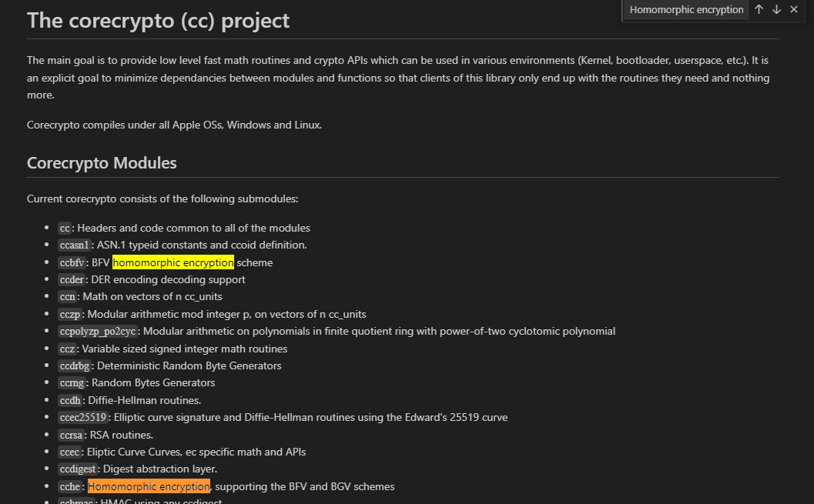Click the 'ccn' module code label
The height and width of the screenshot is (504, 814).
point(68,296)
